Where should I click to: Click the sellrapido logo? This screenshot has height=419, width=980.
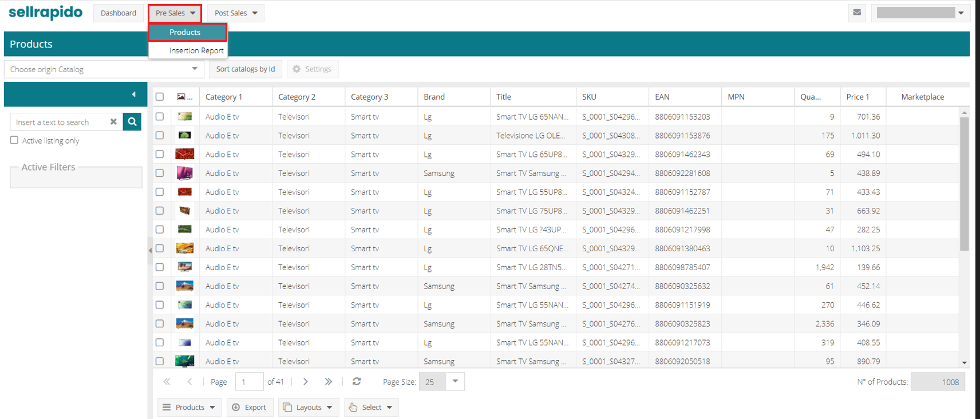pyautogui.click(x=45, y=12)
